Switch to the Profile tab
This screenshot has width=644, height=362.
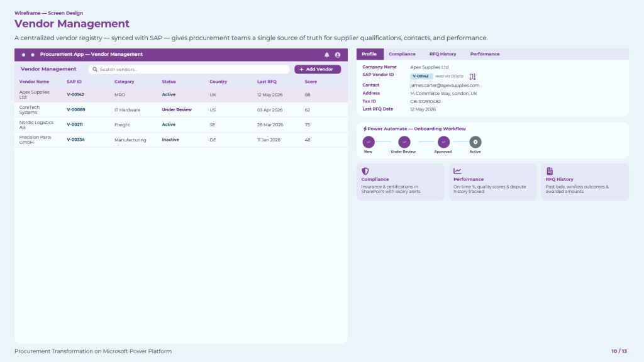tap(369, 54)
